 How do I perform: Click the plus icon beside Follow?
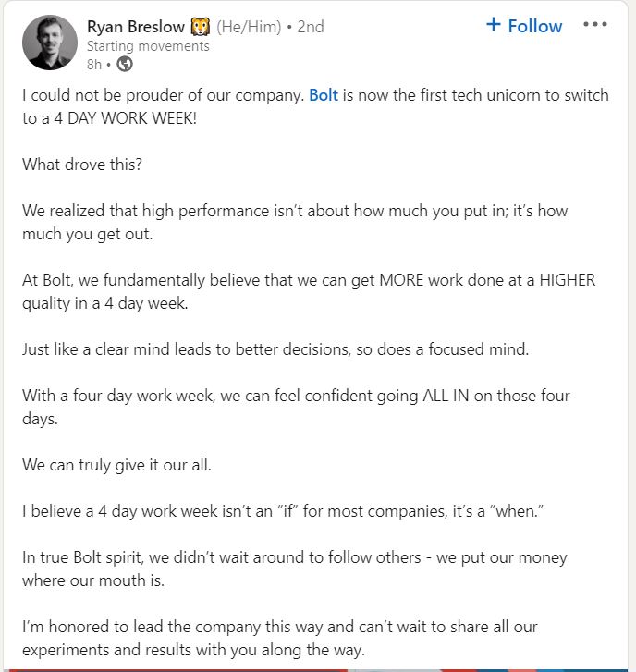494,25
